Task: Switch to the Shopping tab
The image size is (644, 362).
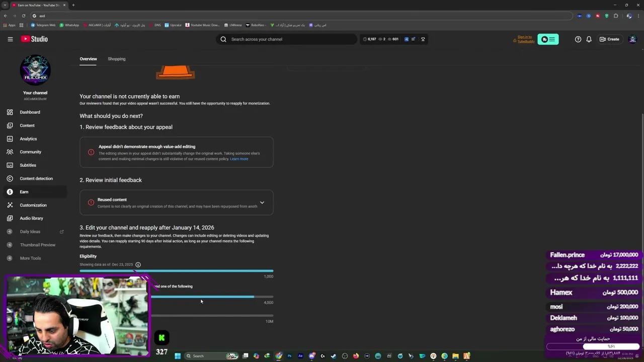Action: (x=116, y=59)
